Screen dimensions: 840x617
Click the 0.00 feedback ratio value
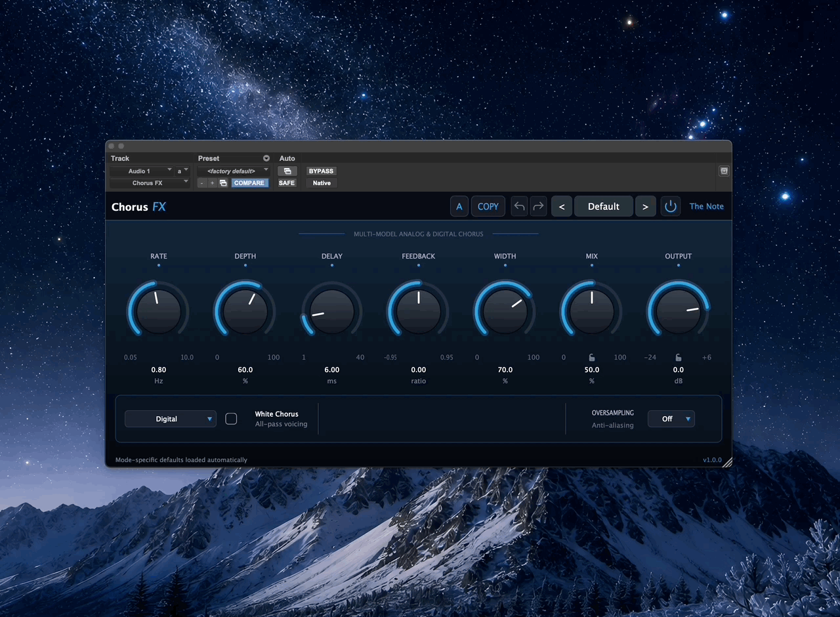[419, 370]
